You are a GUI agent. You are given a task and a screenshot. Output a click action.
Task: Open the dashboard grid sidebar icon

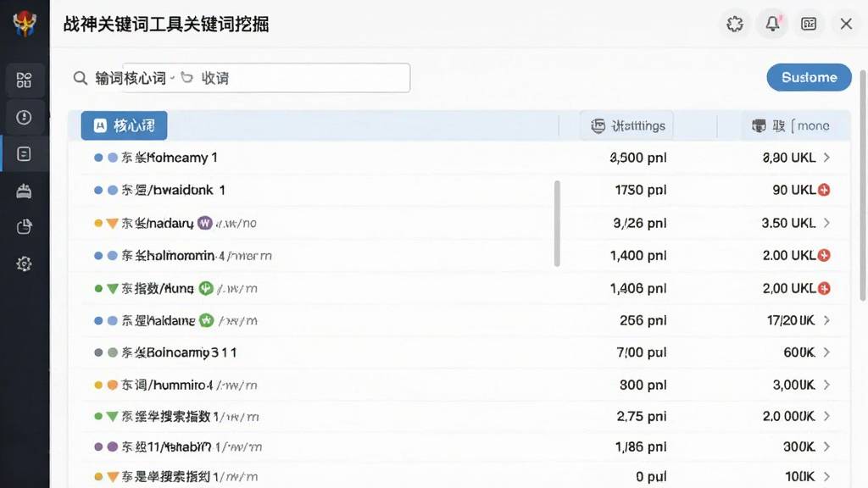click(x=24, y=80)
